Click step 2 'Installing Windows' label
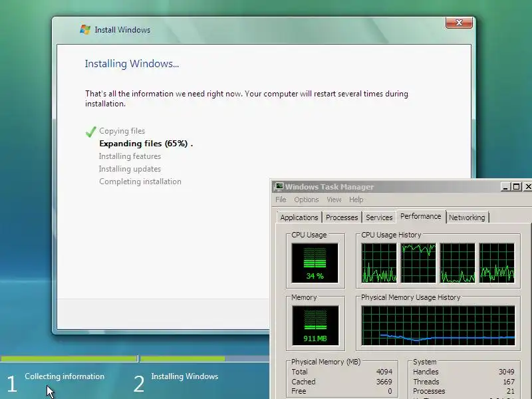 [x=185, y=376]
